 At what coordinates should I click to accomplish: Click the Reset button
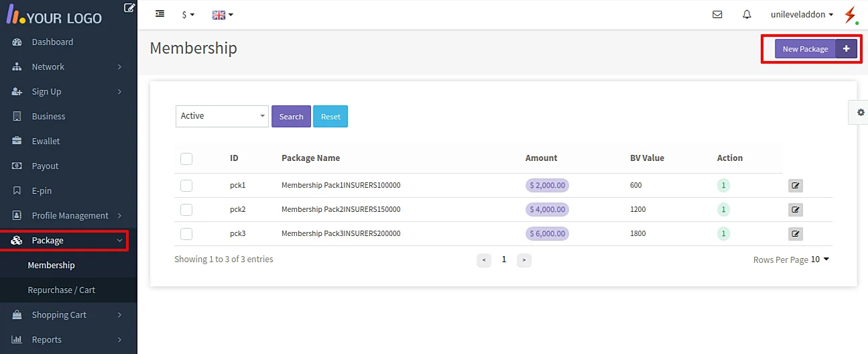(x=330, y=117)
